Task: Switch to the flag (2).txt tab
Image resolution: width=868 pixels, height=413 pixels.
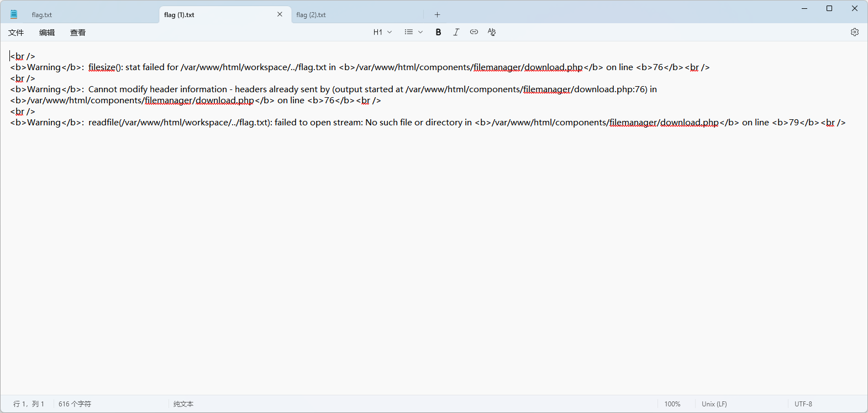Action: pos(357,15)
